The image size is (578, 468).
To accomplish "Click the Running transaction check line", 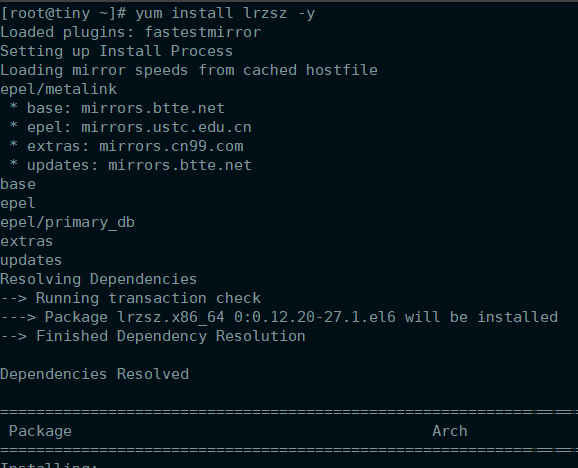I will coord(131,298).
